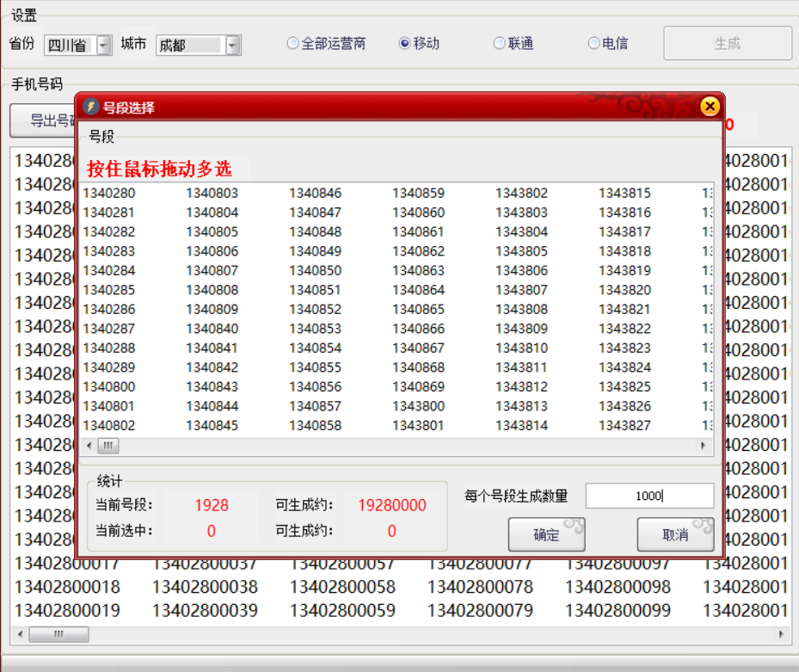This screenshot has width=799, height=672.
Task: Confirm with the 确定 button
Action: tap(546, 534)
